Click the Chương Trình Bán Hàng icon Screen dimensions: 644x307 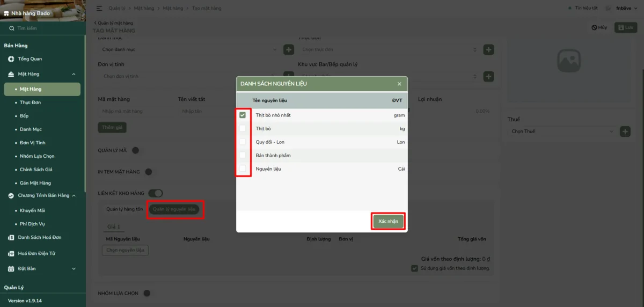[11, 195]
